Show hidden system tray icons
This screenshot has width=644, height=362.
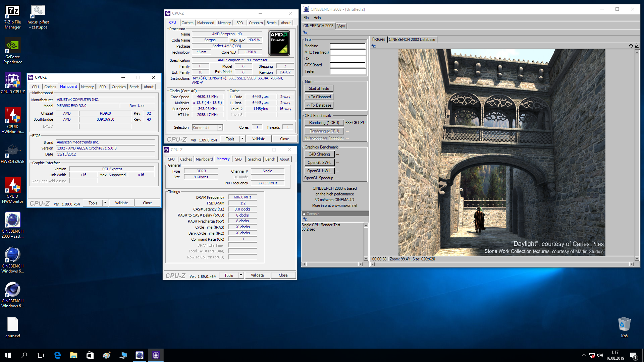tap(584, 355)
